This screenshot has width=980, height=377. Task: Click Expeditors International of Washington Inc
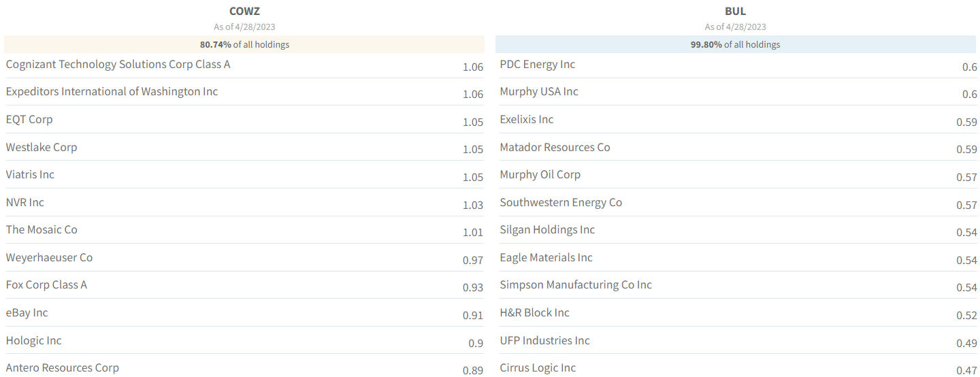coord(112,91)
